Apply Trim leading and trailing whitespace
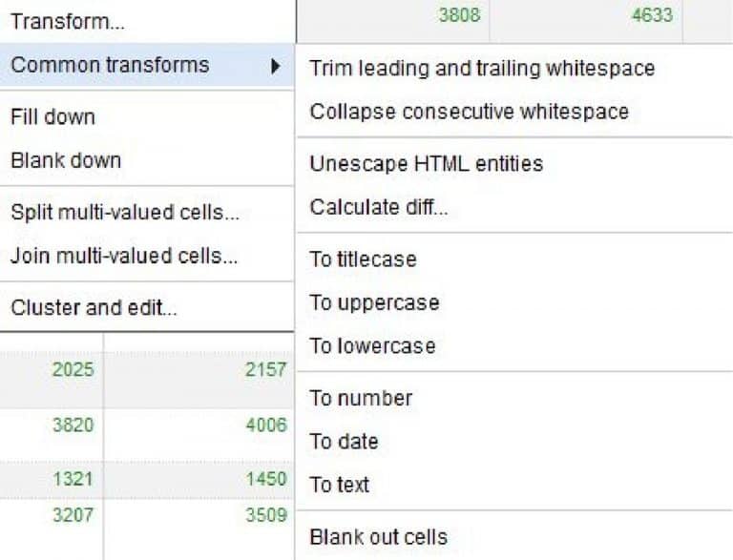Viewport: 733px width, 560px height. [x=482, y=68]
